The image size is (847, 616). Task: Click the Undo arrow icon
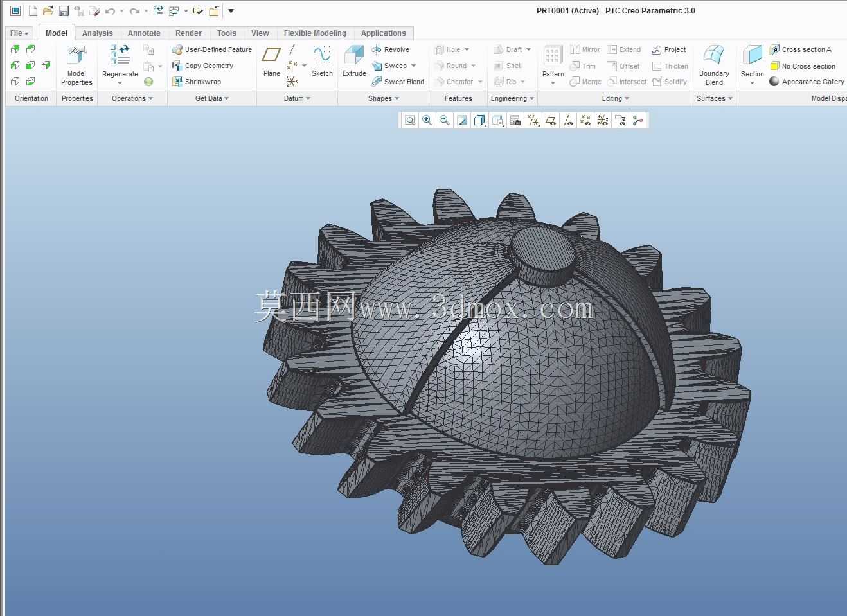click(110, 11)
